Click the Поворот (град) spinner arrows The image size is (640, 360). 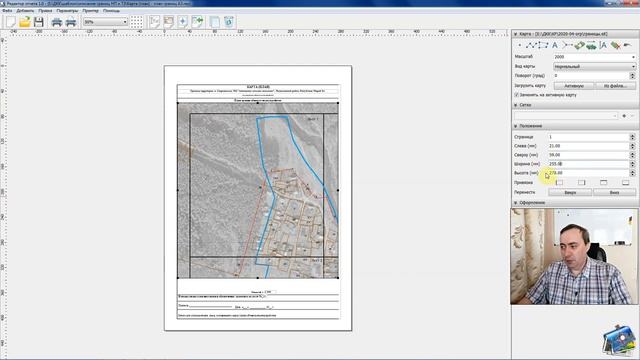[x=632, y=76]
